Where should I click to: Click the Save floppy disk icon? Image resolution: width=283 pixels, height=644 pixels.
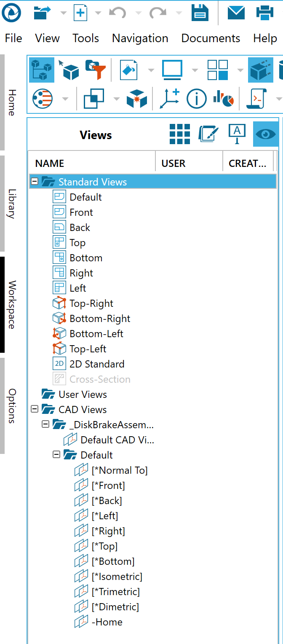click(200, 13)
